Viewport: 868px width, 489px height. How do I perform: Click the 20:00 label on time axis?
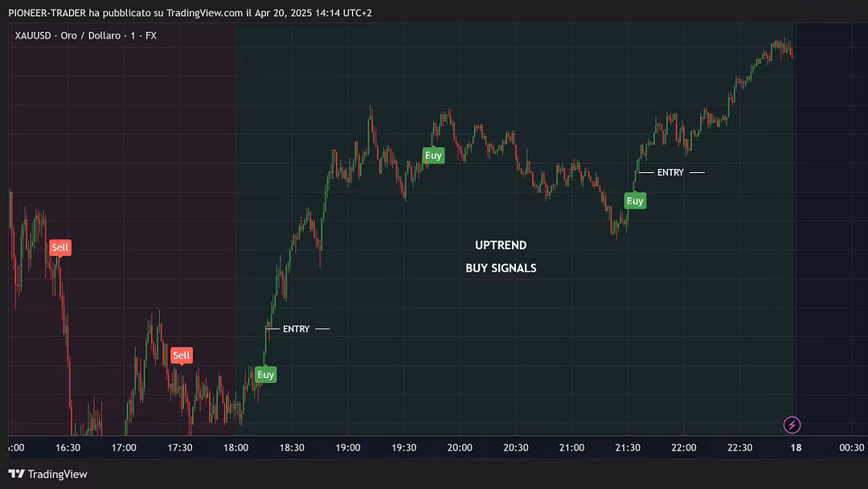(459, 448)
